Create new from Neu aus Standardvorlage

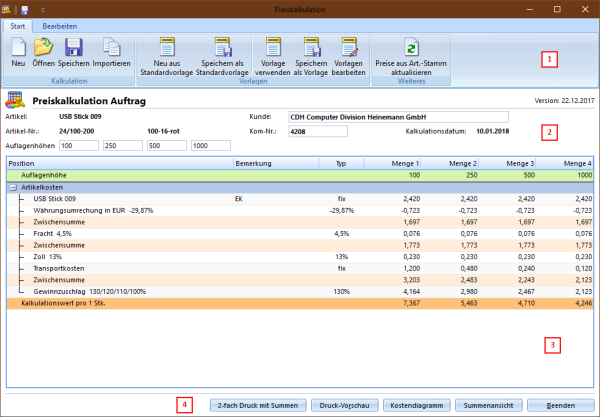click(167, 47)
